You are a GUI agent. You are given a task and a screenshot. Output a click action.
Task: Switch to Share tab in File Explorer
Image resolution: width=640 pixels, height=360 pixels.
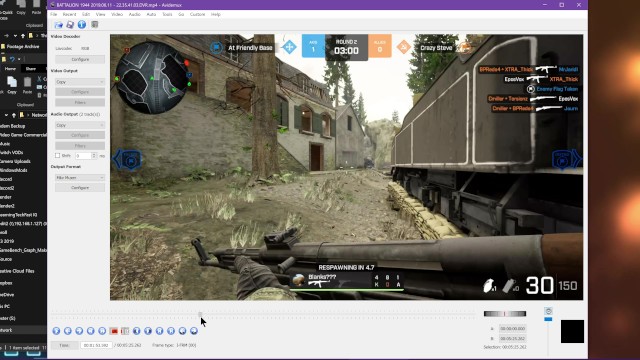coord(31,69)
